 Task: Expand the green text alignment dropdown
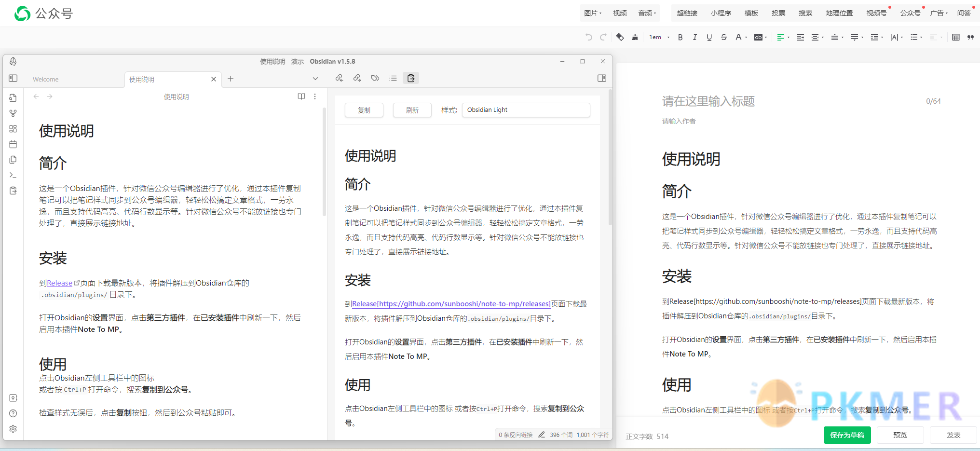click(x=783, y=37)
